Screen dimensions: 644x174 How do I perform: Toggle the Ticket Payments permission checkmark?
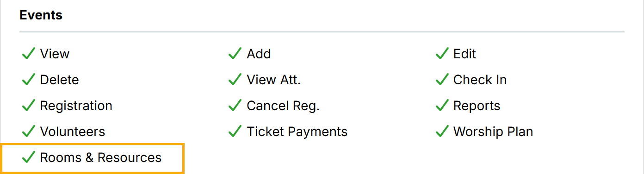[x=235, y=131]
